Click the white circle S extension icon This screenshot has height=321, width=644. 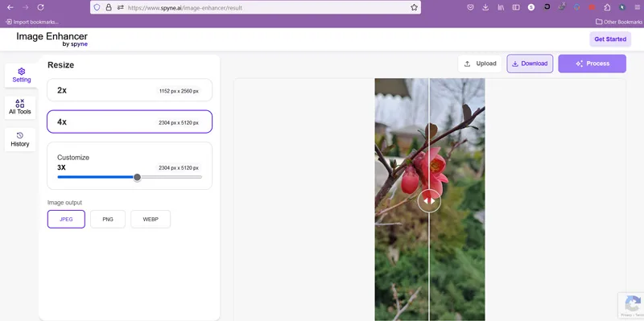pyautogui.click(x=531, y=7)
